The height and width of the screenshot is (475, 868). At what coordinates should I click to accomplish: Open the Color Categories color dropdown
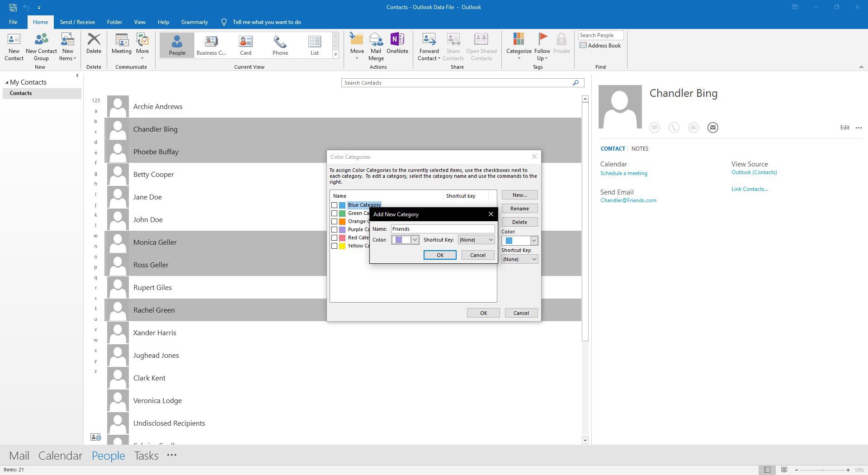tap(519, 241)
